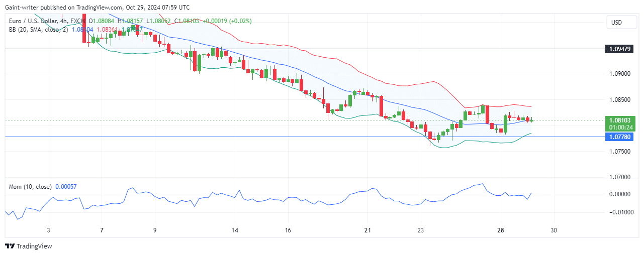Click the BB (20, SMA, close, 2) indicator legend

point(39,30)
